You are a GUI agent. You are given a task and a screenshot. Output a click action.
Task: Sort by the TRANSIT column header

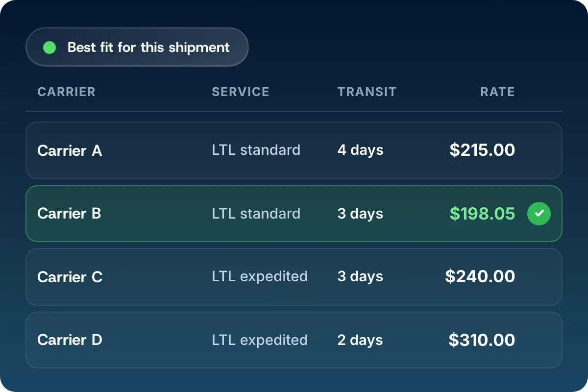pyautogui.click(x=367, y=92)
